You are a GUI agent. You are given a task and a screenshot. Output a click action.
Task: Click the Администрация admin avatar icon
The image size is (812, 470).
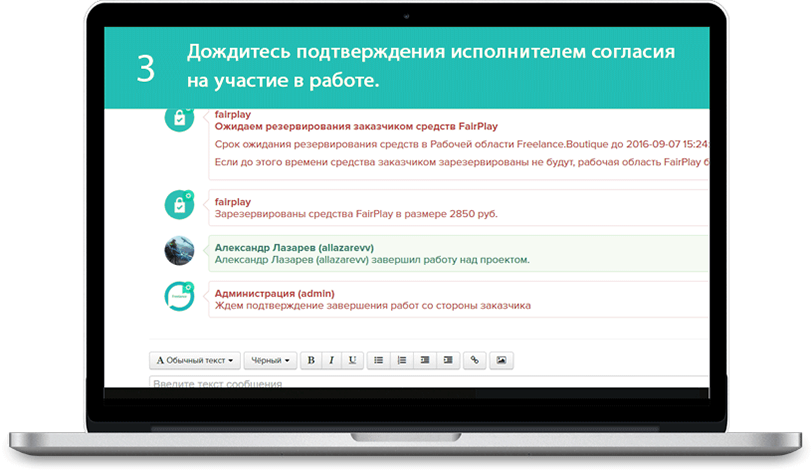179,296
